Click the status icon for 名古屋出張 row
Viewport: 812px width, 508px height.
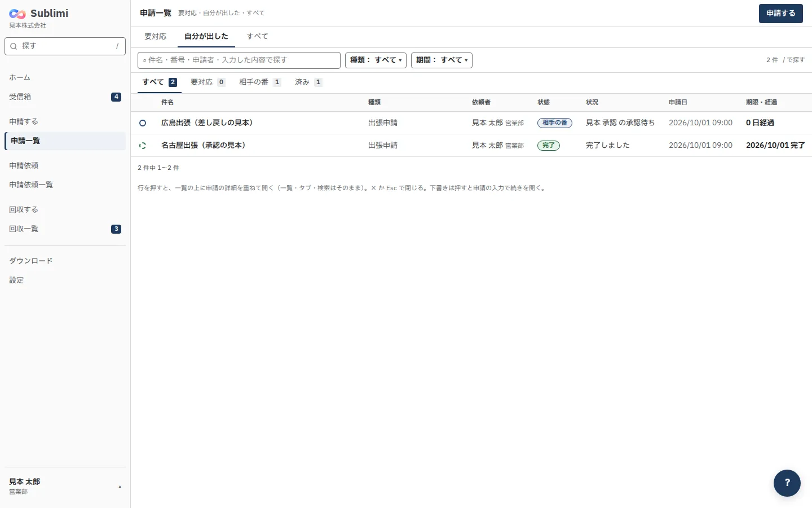pos(143,146)
